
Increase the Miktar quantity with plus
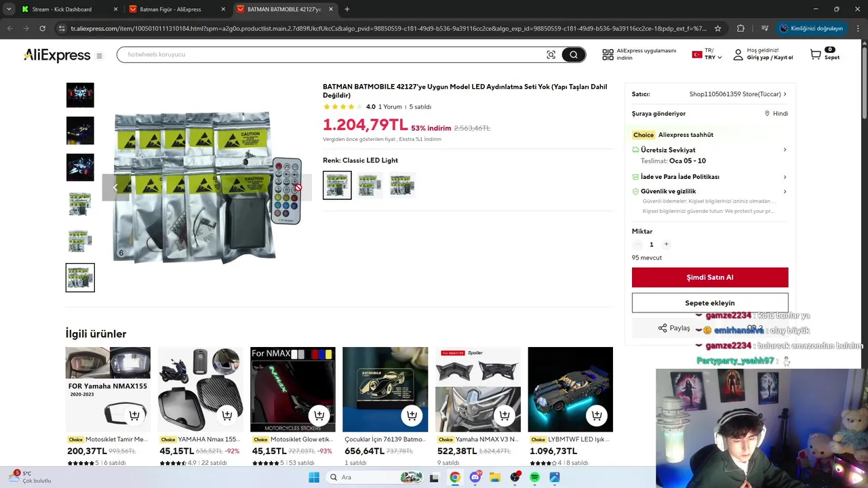coord(666,244)
